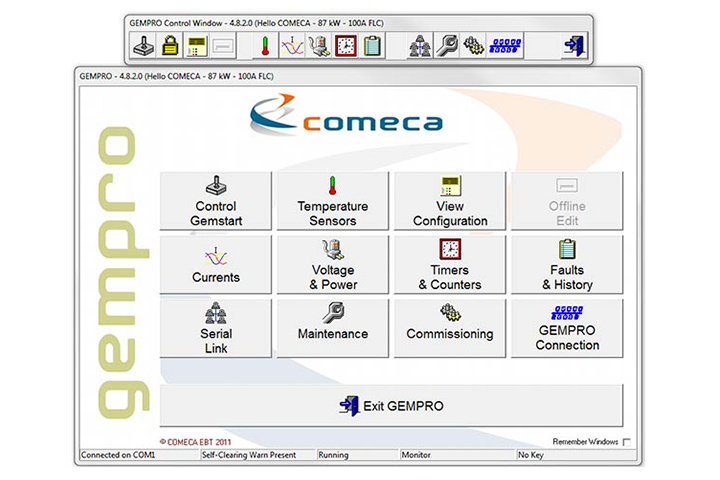Click the GEMPRO Control Window title bar

[x=358, y=23]
